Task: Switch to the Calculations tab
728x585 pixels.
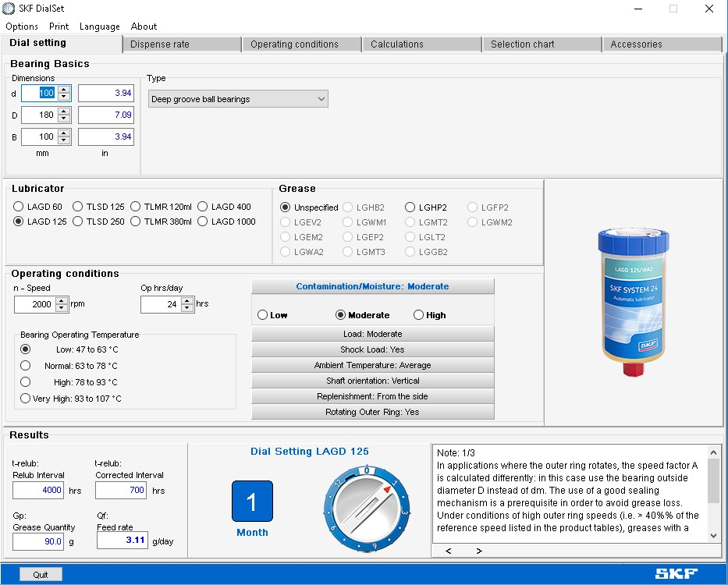Action: click(x=422, y=44)
